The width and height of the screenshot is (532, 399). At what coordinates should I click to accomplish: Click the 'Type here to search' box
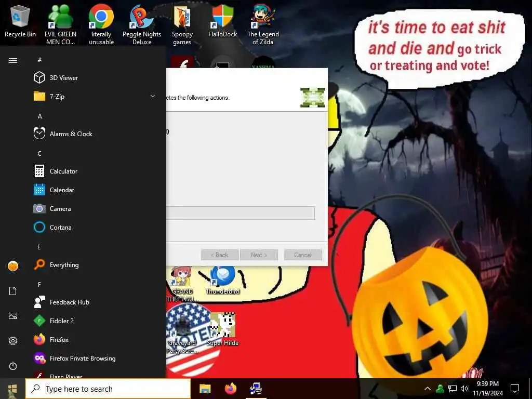(x=108, y=389)
